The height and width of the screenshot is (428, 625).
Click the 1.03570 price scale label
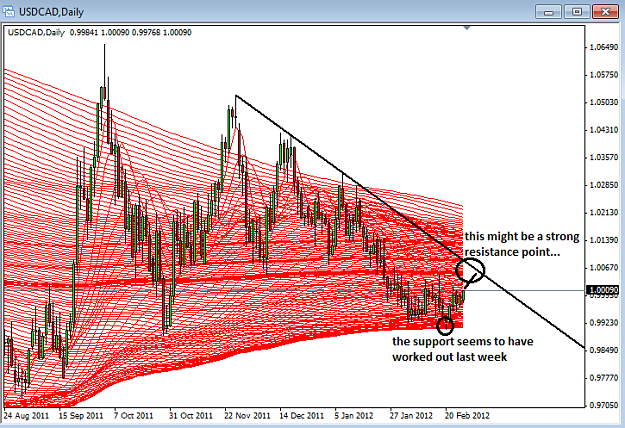coord(603,157)
